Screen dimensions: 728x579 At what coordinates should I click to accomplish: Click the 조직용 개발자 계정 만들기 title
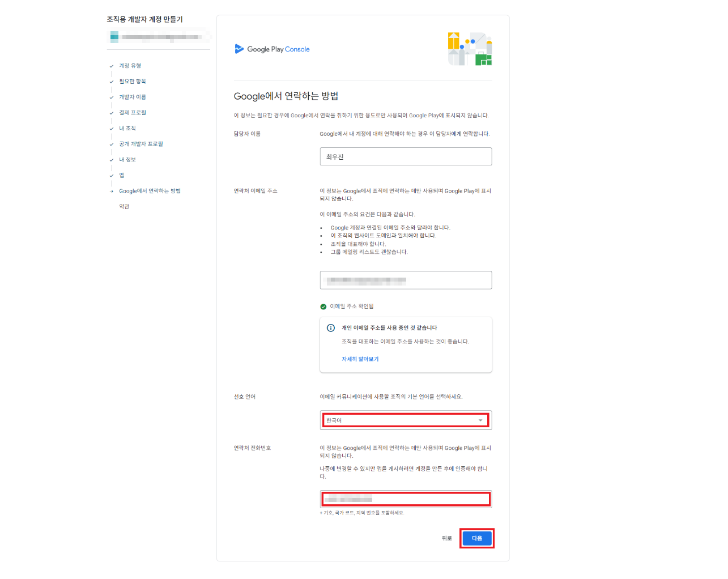click(x=145, y=19)
